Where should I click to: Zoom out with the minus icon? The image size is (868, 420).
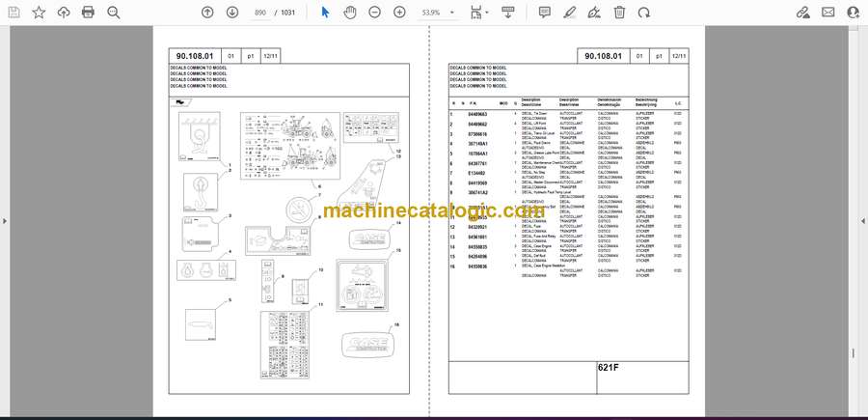click(375, 13)
